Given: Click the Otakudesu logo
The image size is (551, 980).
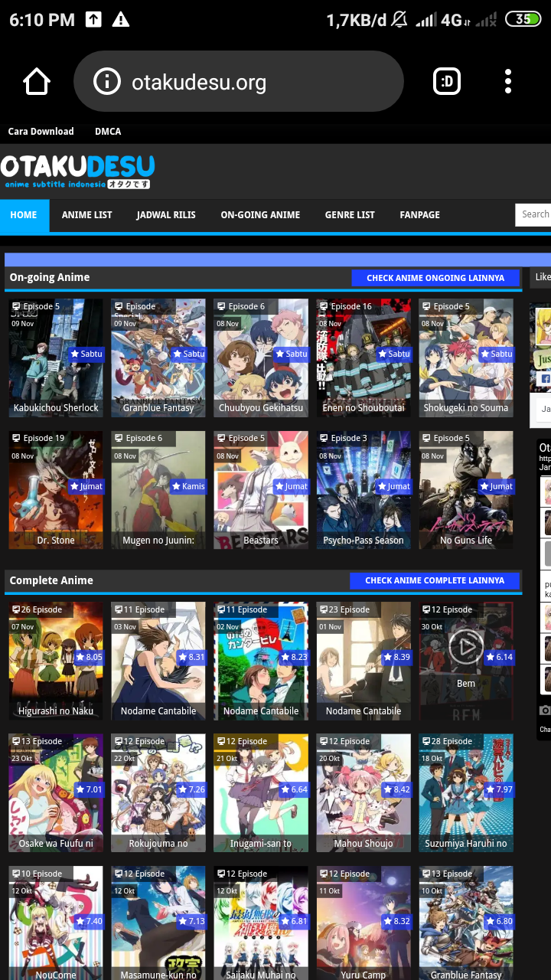Looking at the screenshot, I should (x=77, y=171).
